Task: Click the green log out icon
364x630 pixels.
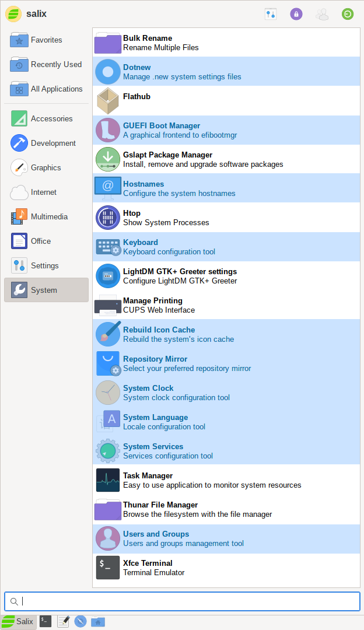Action: 348,14
